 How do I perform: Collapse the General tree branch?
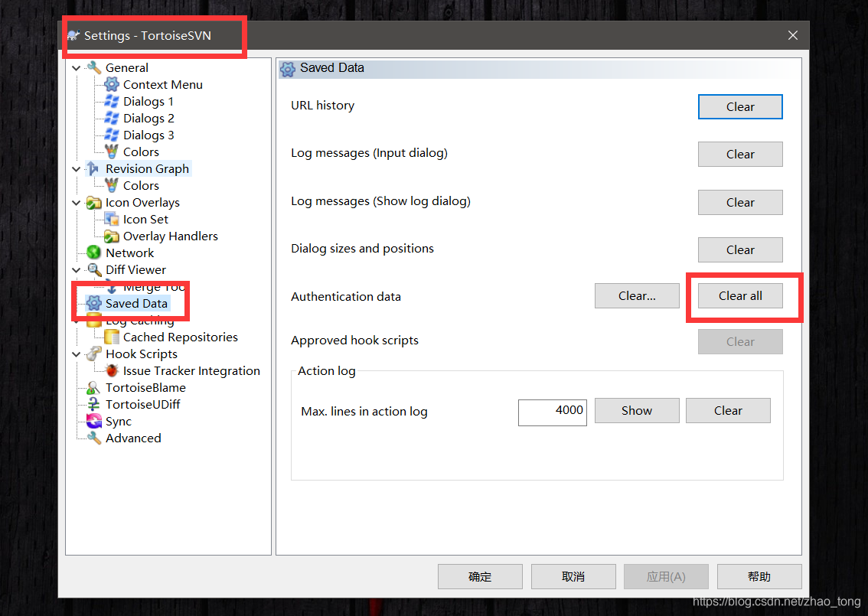76,67
